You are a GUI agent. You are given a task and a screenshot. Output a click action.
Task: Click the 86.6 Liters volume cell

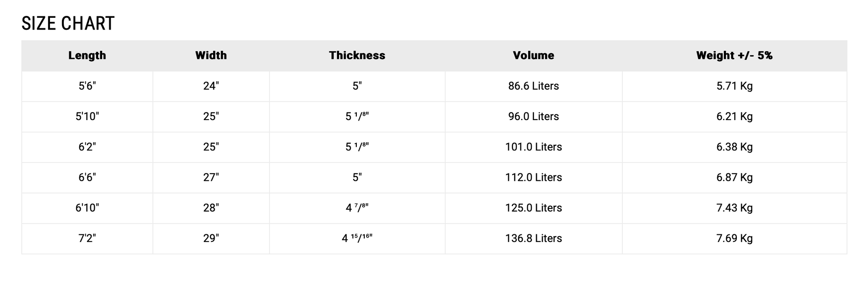pyautogui.click(x=533, y=86)
